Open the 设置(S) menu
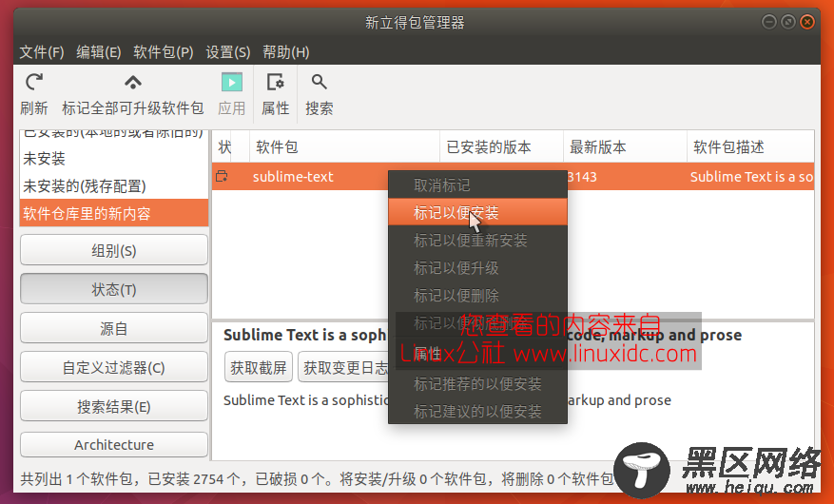This screenshot has height=504, width=834. (x=227, y=52)
